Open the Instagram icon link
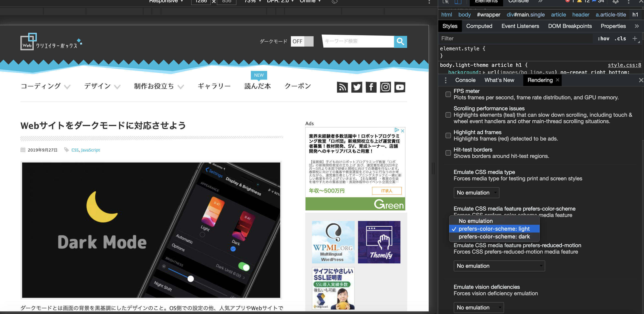The height and width of the screenshot is (314, 644). pos(385,87)
